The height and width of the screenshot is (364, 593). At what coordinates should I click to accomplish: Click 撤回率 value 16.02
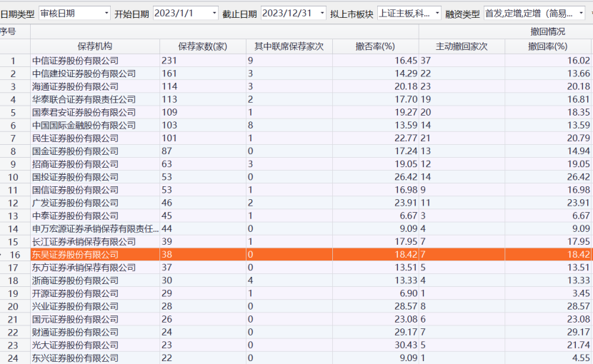point(578,61)
